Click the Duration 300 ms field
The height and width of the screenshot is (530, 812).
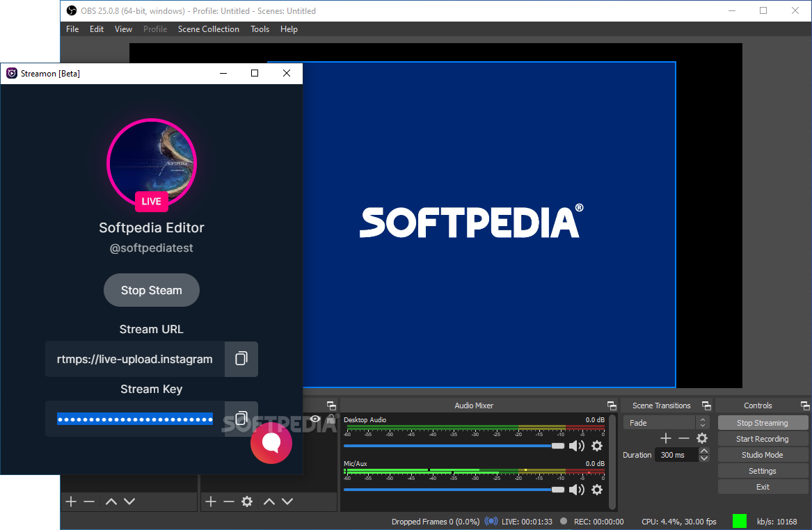[x=676, y=455]
